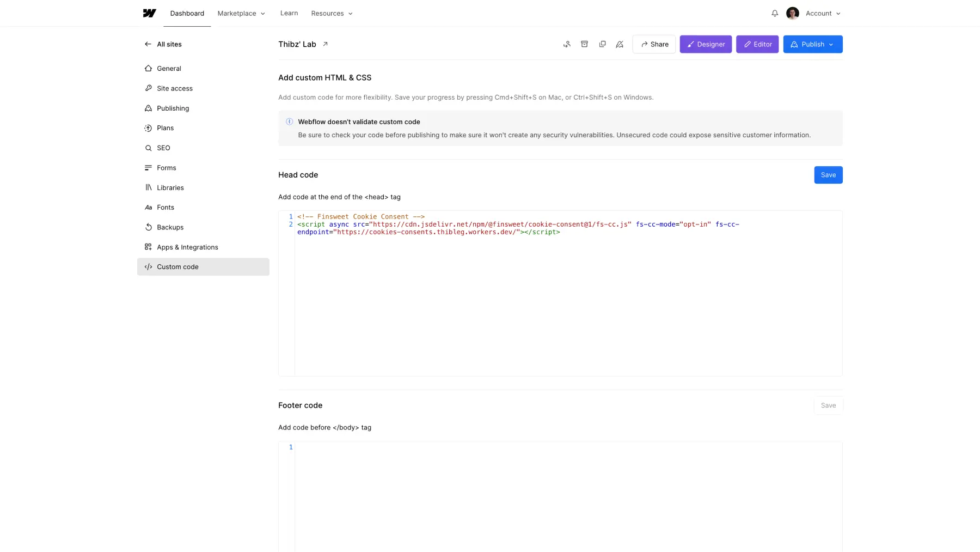Click the Footer code Save button
980x552 pixels.
point(828,405)
